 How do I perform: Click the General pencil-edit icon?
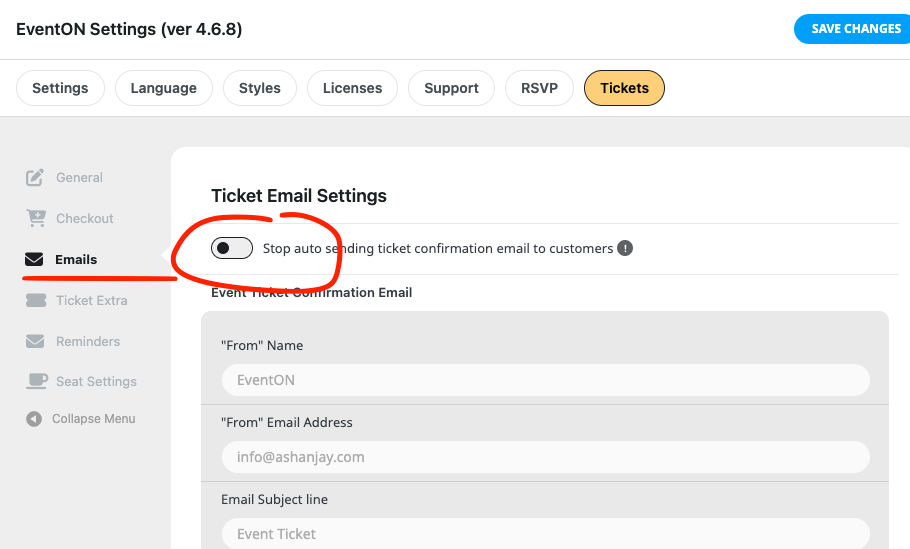pos(35,178)
